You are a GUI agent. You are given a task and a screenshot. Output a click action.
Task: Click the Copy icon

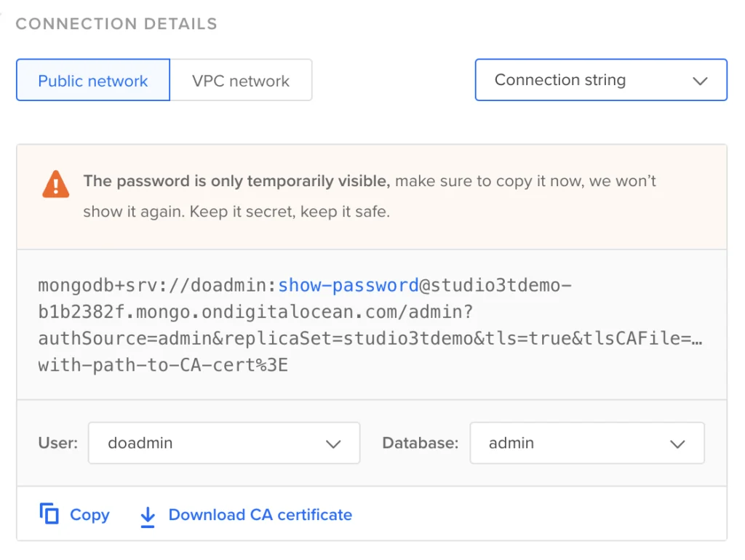[49, 513]
